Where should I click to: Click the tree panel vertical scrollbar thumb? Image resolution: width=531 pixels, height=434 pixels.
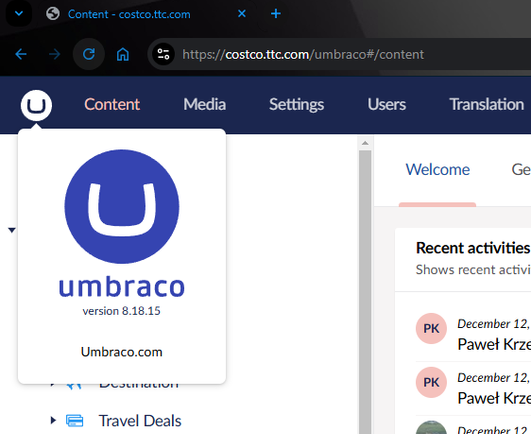coord(365,291)
